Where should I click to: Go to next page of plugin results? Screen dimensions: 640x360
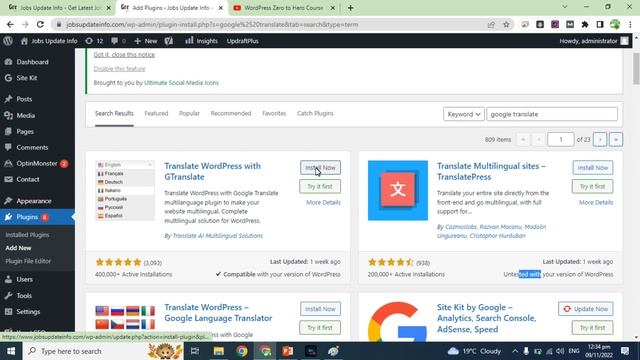click(600, 140)
